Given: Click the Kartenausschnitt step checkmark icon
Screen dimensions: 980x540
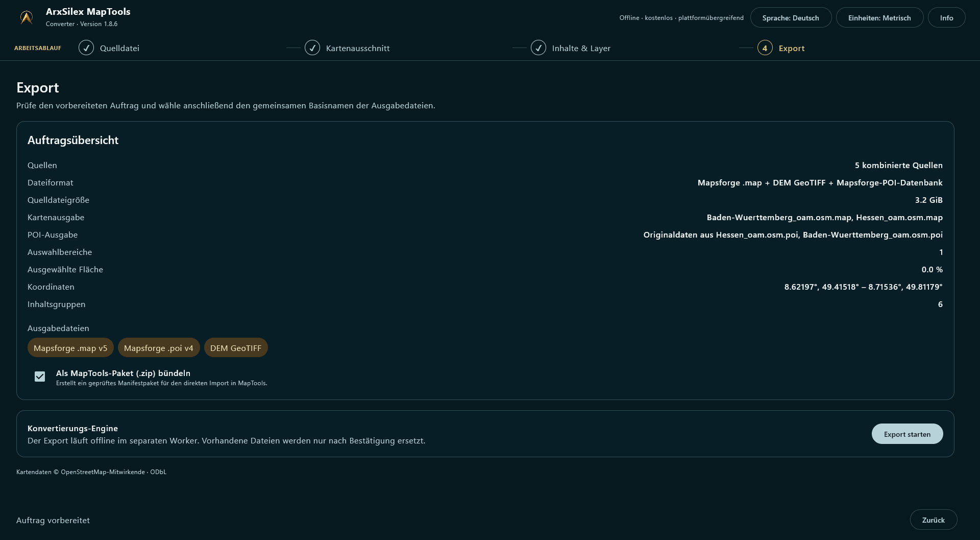Looking at the screenshot, I should (x=312, y=48).
